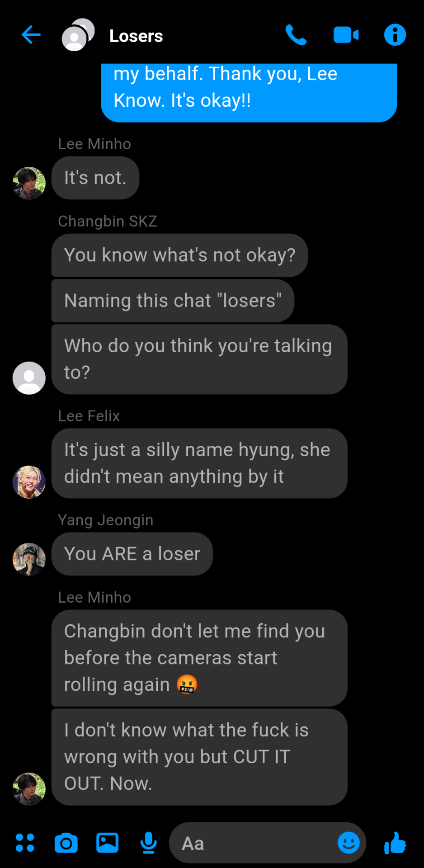This screenshot has width=424, height=868.
Task: Start a video call in Losers chat
Action: point(346,35)
